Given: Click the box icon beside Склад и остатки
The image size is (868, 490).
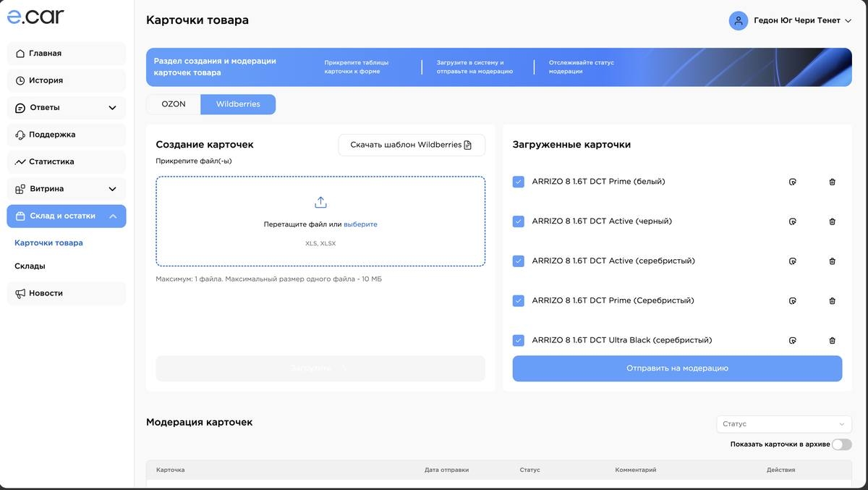Looking at the screenshot, I should click(20, 216).
